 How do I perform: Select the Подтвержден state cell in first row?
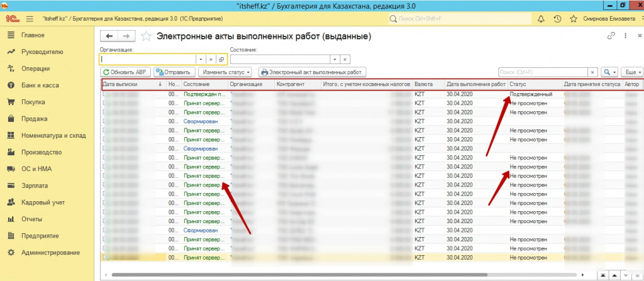coord(204,94)
